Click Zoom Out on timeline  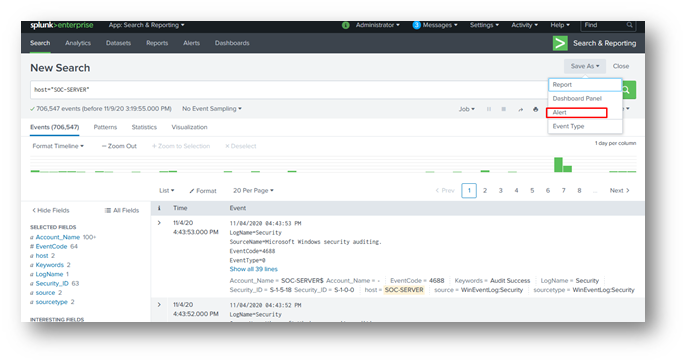tap(119, 146)
